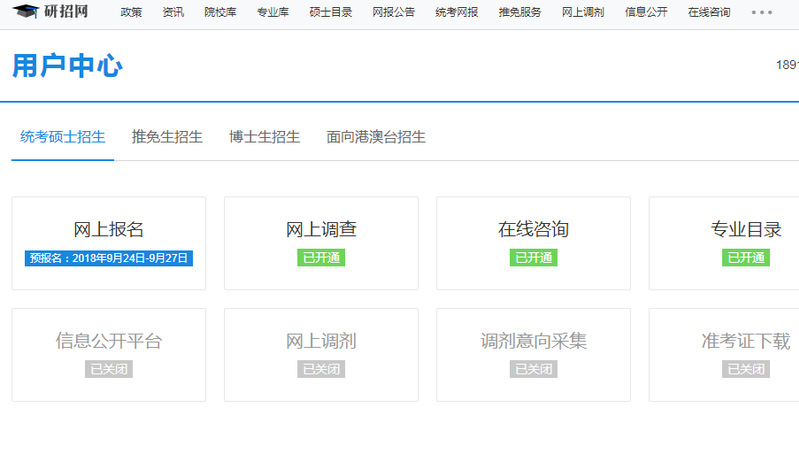Screen dimensions: 799x454
Task: Switch to the 面向港澳台招生 tab
Action: tap(376, 137)
